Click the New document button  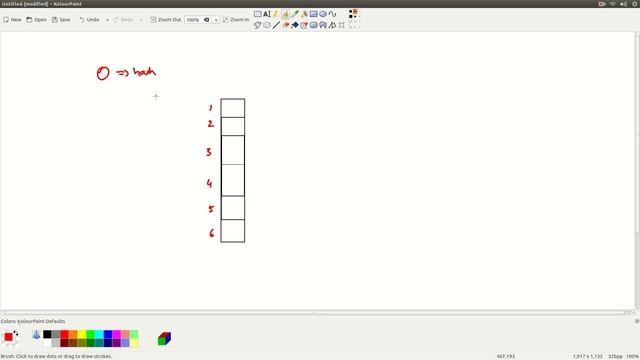[x=12, y=20]
